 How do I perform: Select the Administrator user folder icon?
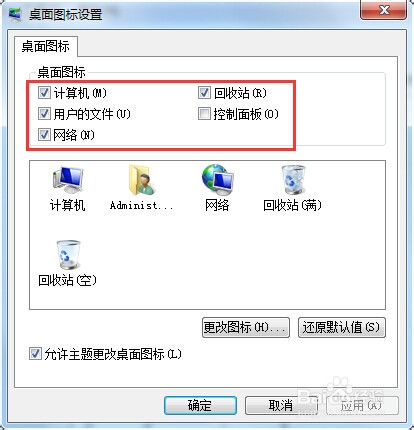click(x=142, y=180)
